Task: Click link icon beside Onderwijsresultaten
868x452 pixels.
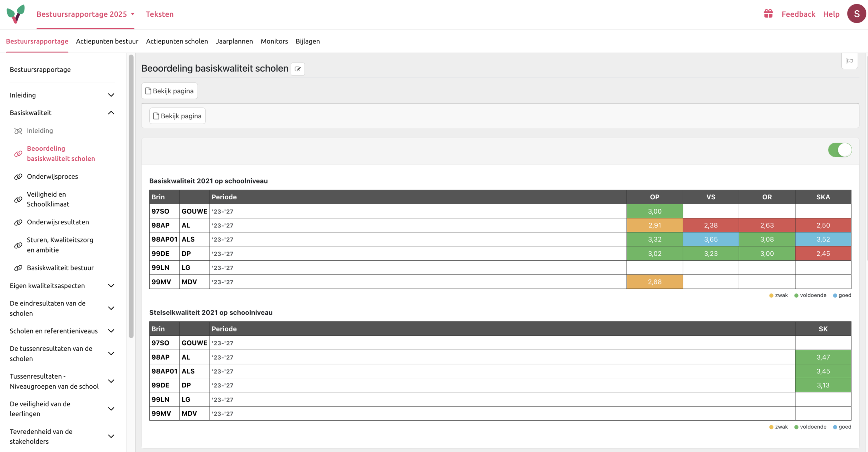Action: coord(18,222)
